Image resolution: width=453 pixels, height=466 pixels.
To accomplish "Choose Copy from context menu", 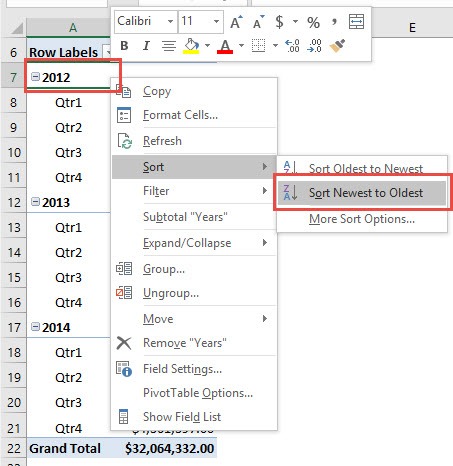I will click(194, 91).
